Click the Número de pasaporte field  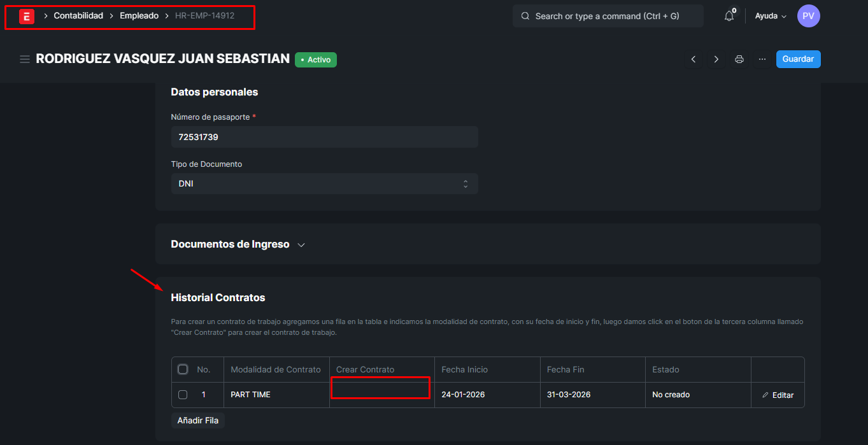[324, 137]
